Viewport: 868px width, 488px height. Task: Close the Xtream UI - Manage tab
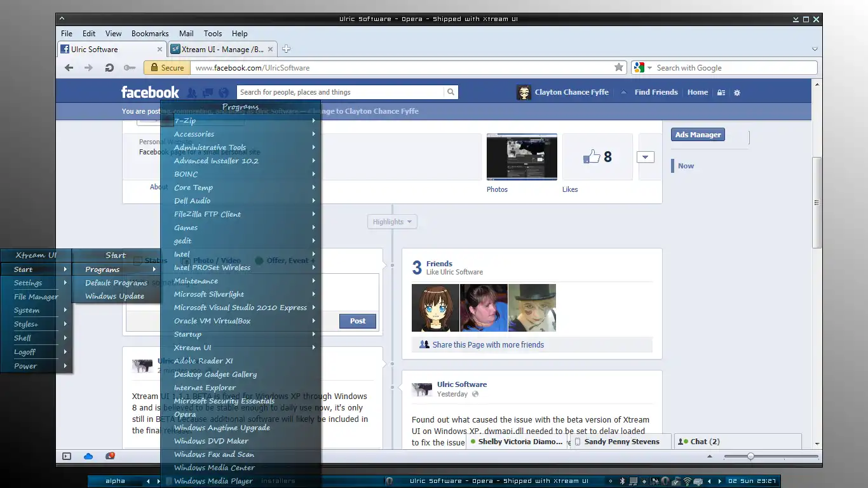pos(271,49)
